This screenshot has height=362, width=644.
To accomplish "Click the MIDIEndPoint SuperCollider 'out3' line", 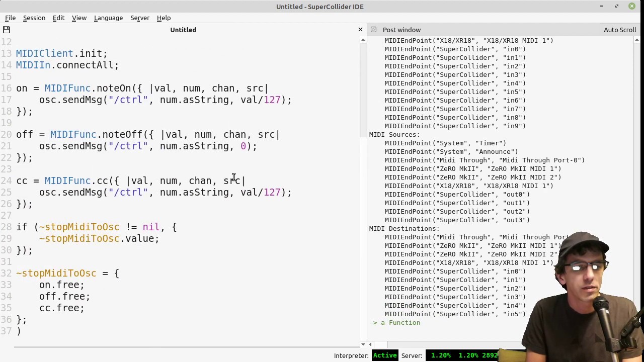I will coord(457,220).
